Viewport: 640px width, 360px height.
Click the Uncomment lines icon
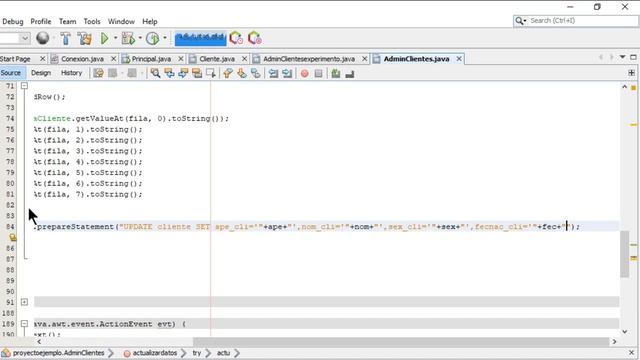350,74
